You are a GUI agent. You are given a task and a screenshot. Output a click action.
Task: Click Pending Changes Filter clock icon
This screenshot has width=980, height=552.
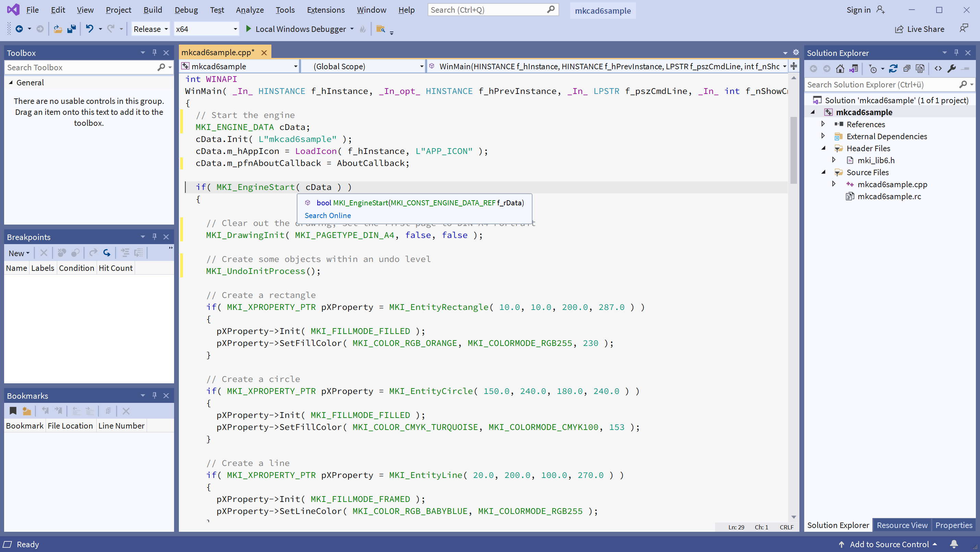coord(873,69)
